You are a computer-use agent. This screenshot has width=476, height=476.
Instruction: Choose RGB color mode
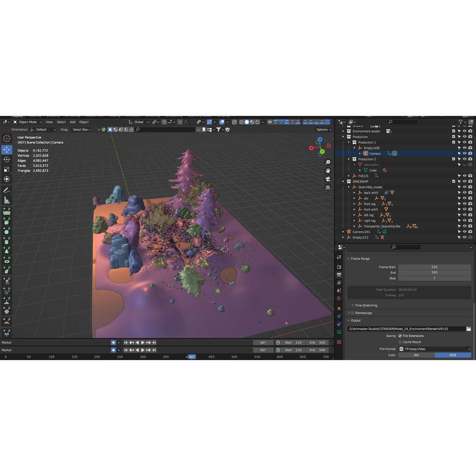(x=453, y=355)
